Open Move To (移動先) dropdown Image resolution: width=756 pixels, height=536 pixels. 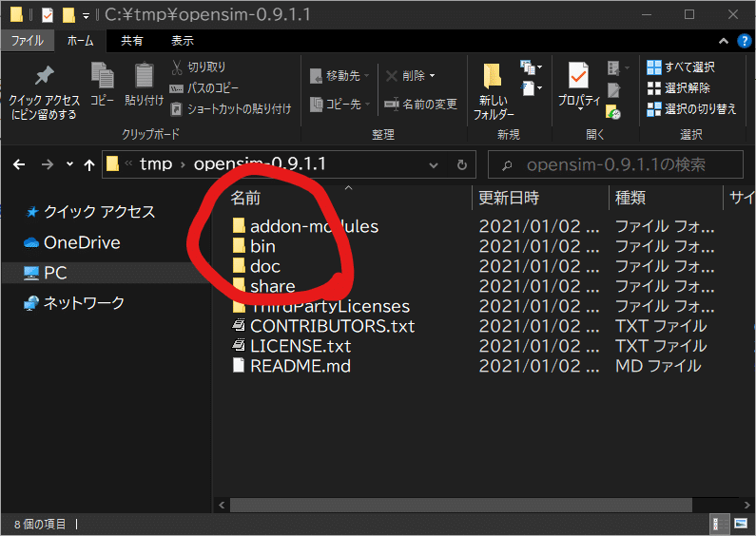point(339,76)
